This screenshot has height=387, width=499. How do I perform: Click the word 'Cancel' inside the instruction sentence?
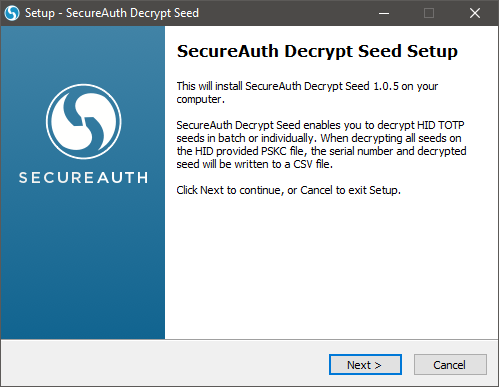click(316, 190)
